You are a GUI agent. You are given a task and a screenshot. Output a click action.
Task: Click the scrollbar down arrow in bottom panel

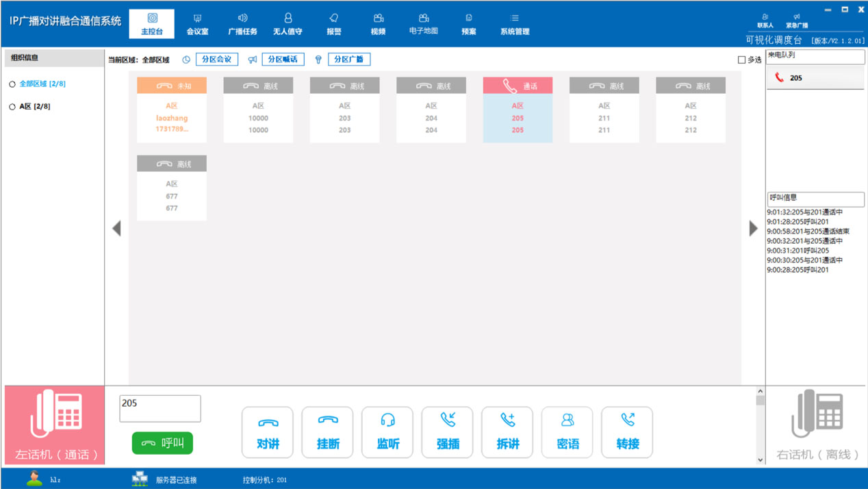tap(760, 460)
